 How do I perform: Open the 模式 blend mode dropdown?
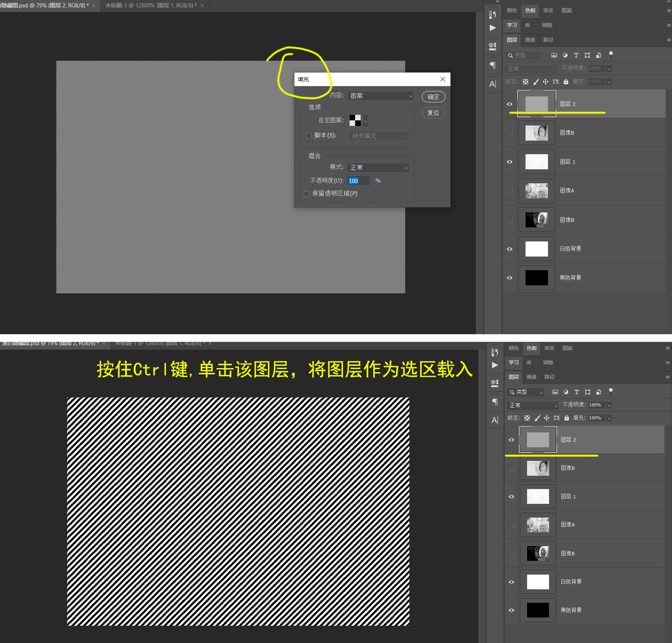click(x=378, y=167)
